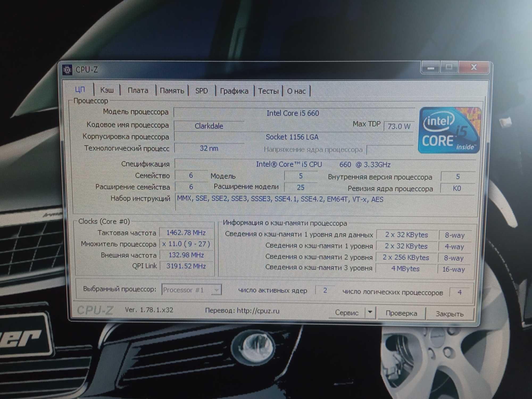Click the 4 MBytes L3 cache value
The width and height of the screenshot is (532, 399).
coord(406,269)
